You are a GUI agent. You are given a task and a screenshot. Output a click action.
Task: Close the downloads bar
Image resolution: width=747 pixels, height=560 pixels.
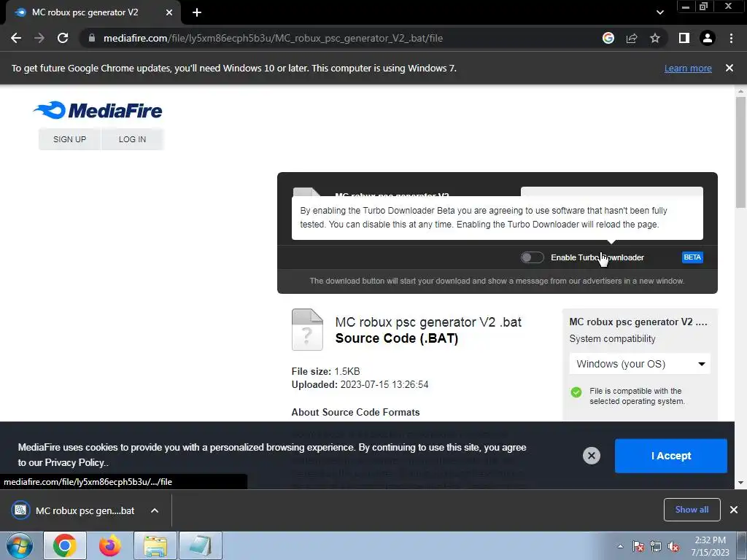pyautogui.click(x=734, y=510)
